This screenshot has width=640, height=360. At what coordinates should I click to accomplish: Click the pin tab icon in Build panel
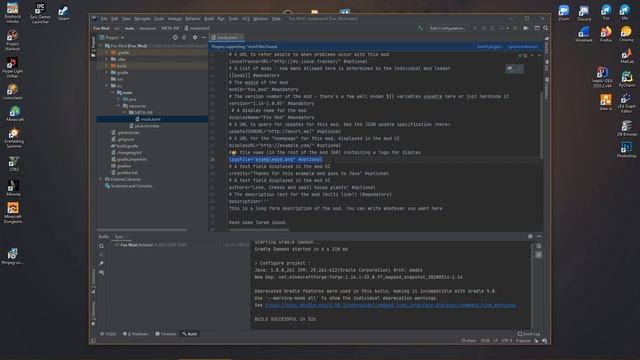click(101, 264)
